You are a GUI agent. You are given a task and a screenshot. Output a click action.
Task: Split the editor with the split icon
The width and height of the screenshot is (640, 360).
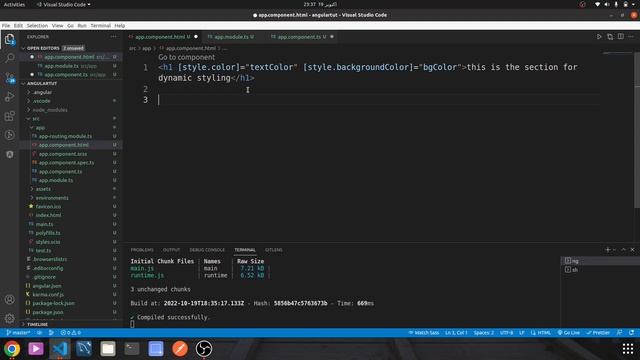click(620, 37)
